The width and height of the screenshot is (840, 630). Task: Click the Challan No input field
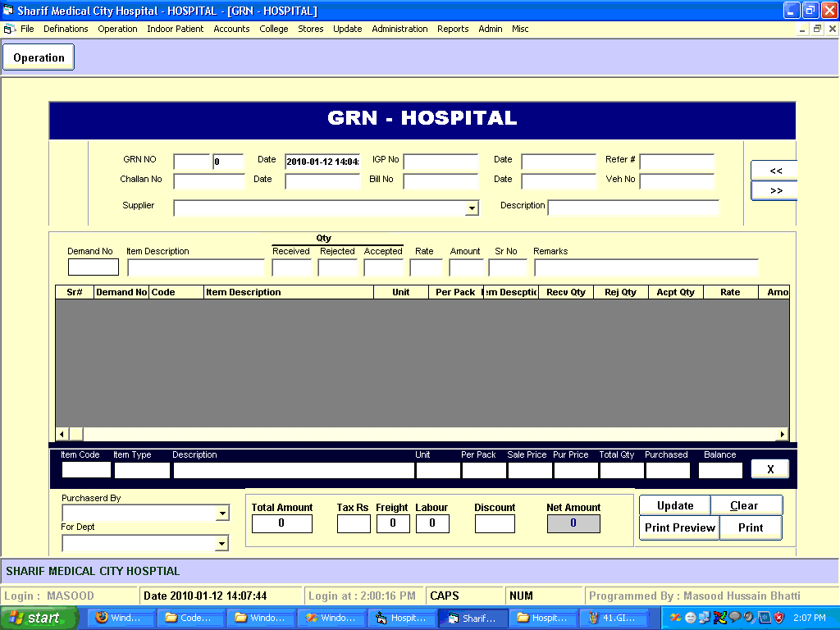[209, 181]
